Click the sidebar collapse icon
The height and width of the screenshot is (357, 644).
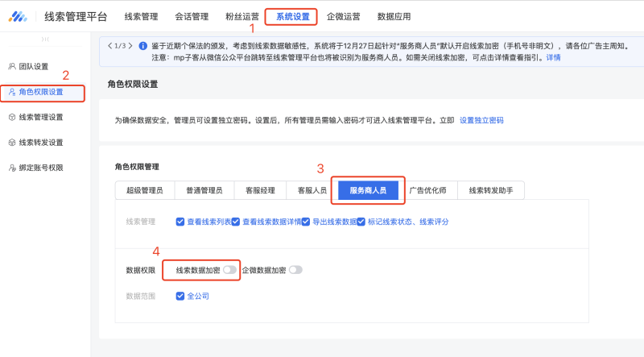pos(45,39)
